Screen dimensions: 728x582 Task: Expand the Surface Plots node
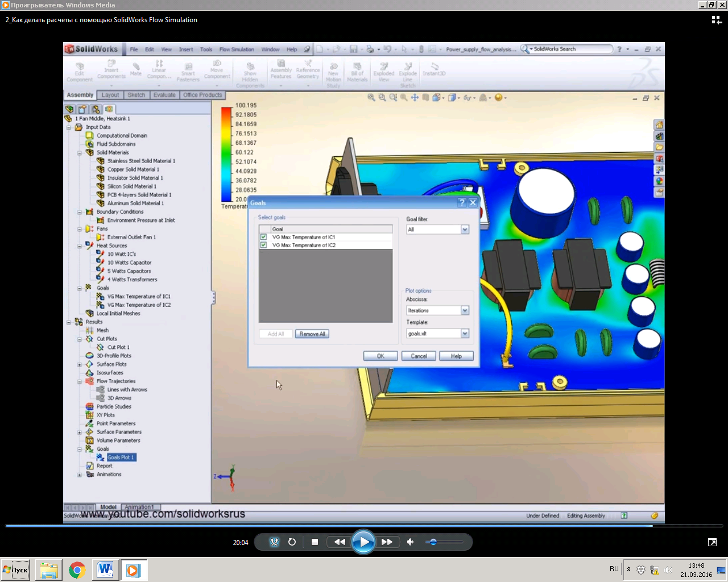[80, 365]
